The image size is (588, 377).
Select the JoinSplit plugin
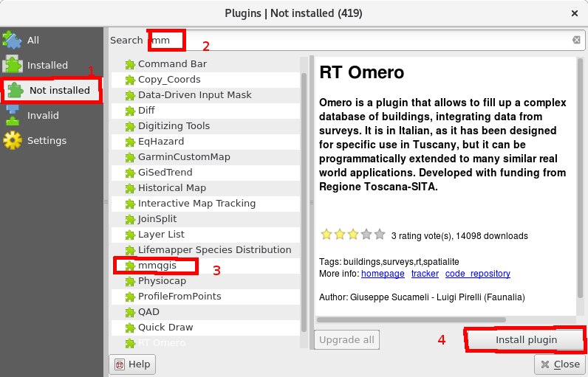(x=205, y=219)
